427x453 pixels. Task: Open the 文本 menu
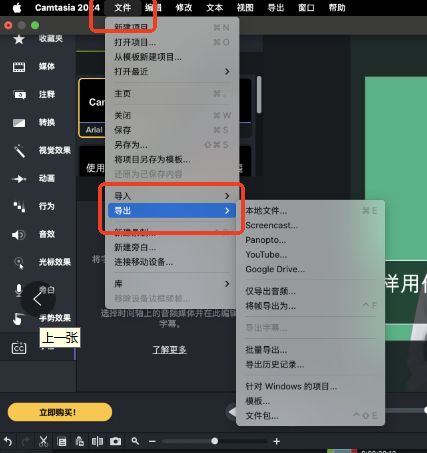pyautogui.click(x=215, y=8)
